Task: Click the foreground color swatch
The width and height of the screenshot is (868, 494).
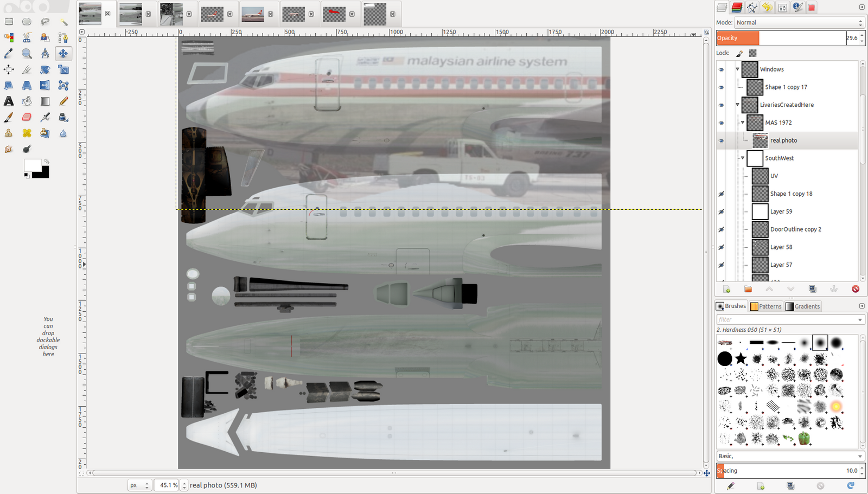Action: pyautogui.click(x=32, y=165)
